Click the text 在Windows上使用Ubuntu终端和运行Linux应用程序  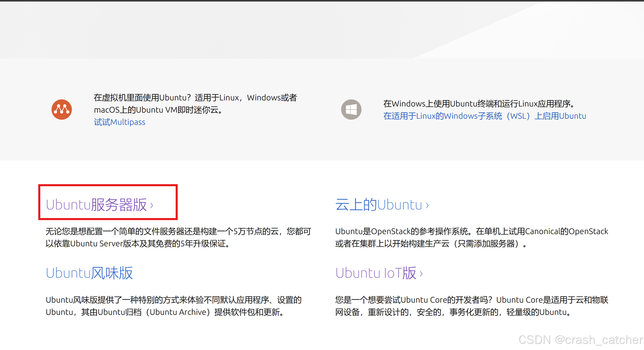479,104
